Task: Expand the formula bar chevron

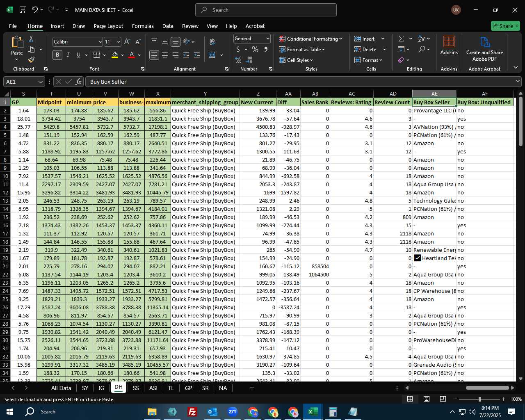Action: [x=517, y=82]
